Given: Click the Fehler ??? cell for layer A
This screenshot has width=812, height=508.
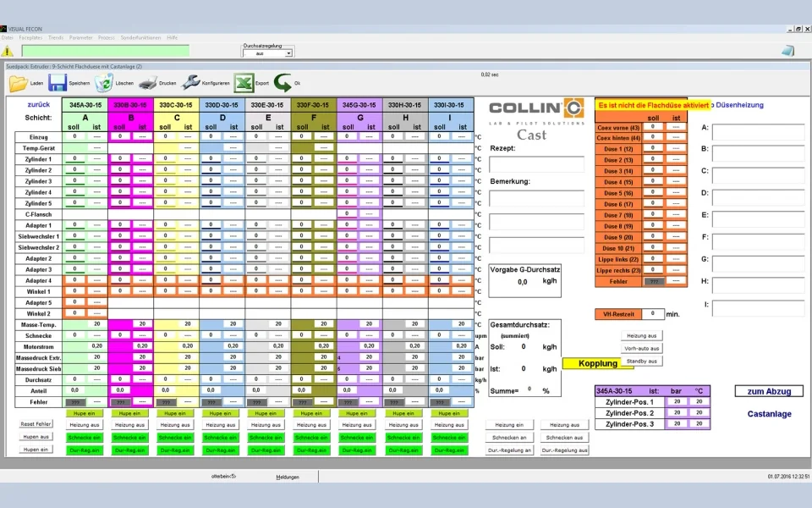Looking at the screenshot, I should pyautogui.click(x=75, y=402).
